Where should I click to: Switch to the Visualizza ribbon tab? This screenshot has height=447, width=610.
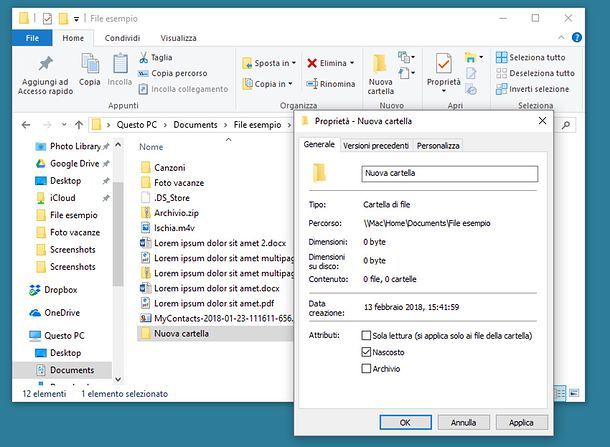(x=179, y=38)
